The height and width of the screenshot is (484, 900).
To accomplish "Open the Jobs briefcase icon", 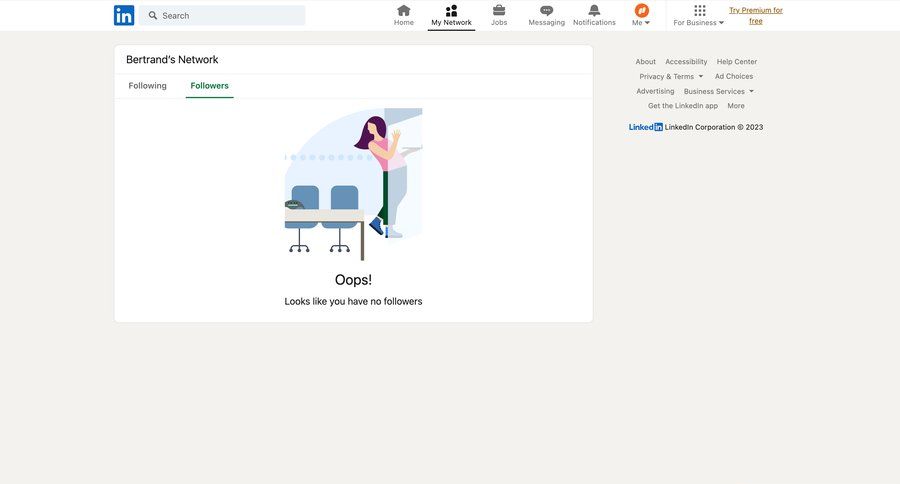I will (499, 10).
